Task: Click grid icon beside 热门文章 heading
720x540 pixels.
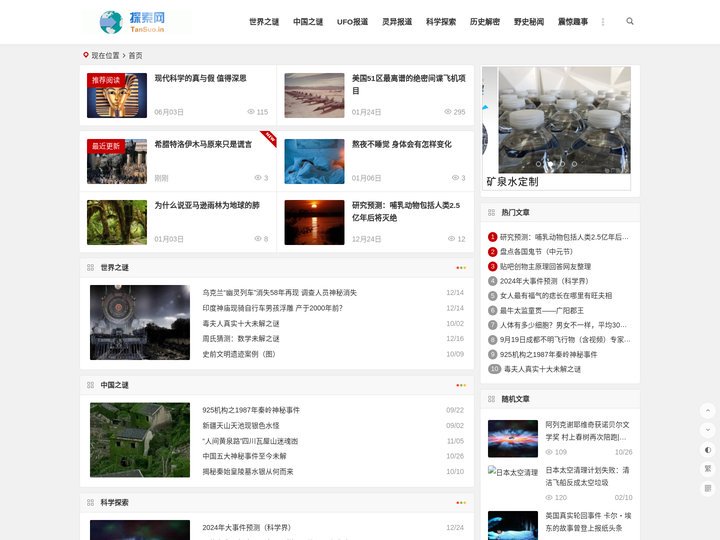Action: pos(491,213)
